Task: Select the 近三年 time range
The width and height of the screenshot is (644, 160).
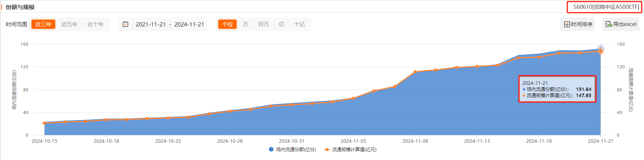Action: [43, 24]
